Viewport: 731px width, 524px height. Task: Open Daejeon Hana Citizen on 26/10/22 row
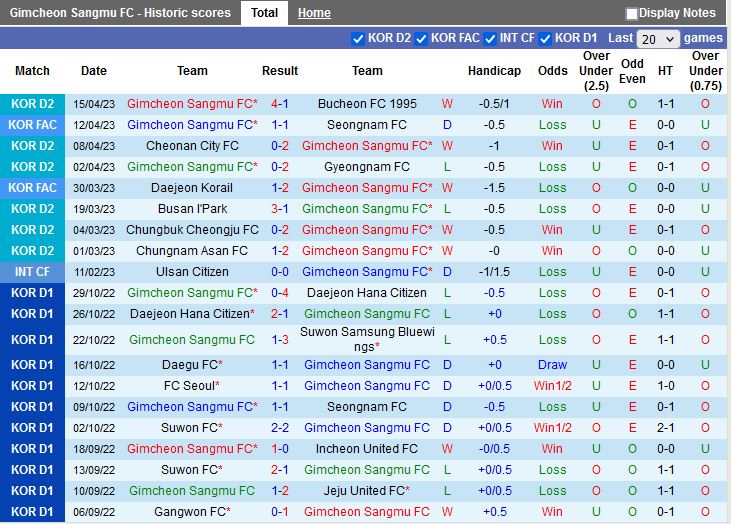(192, 314)
